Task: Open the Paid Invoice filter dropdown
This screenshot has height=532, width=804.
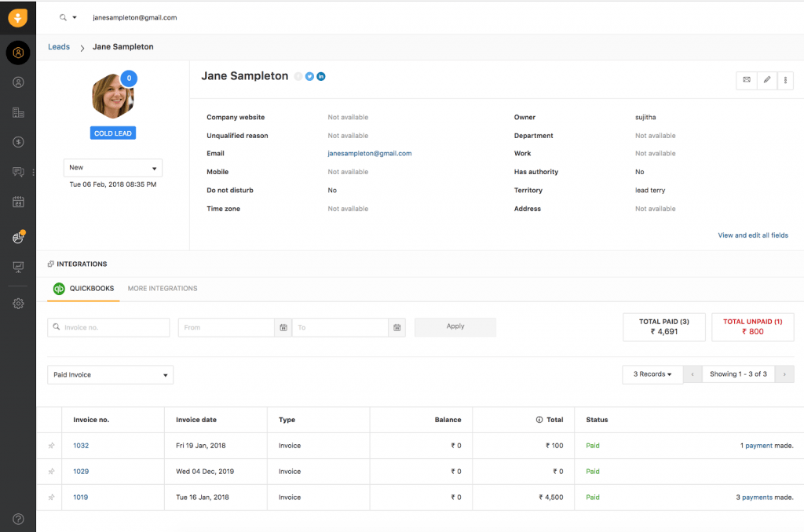Action: click(110, 374)
